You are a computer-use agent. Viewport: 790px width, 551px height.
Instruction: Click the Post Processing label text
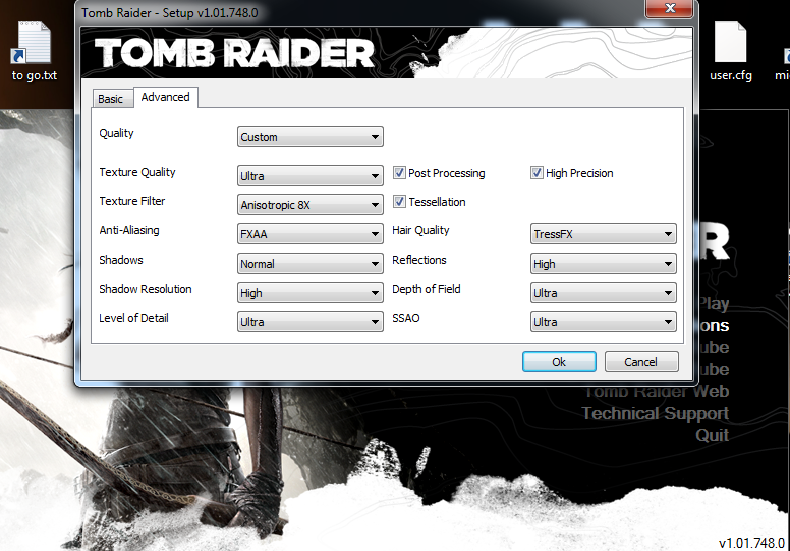point(446,173)
